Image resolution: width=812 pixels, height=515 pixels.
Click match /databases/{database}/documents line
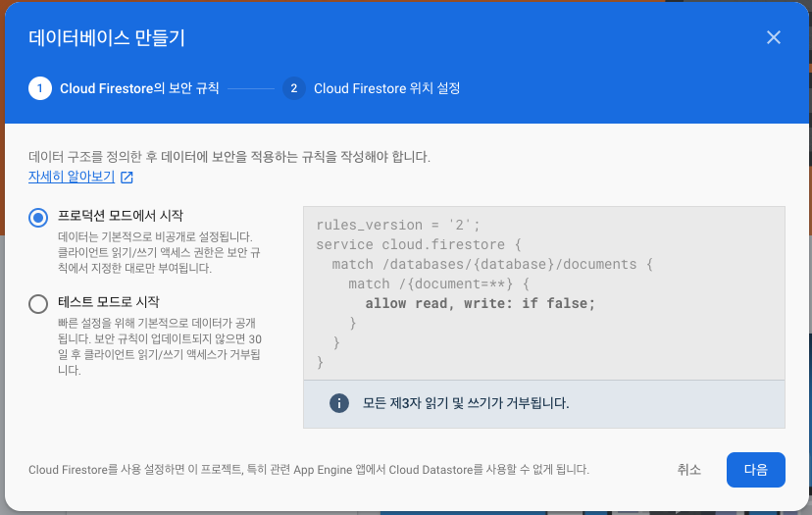(x=492, y=264)
